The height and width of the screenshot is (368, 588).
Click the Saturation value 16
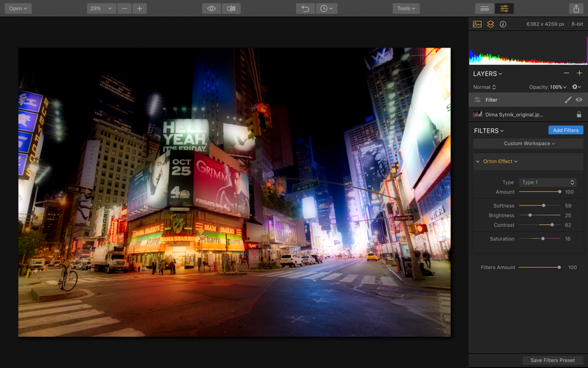pos(568,239)
